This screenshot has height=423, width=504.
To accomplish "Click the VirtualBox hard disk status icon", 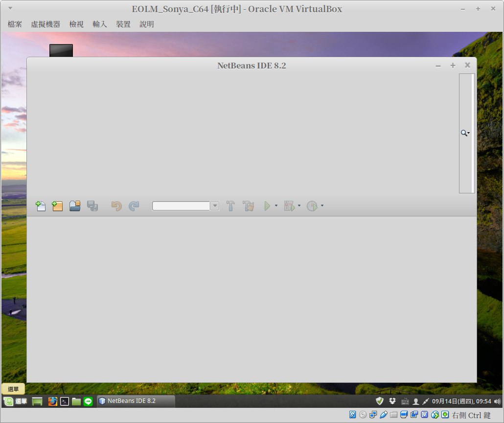I will (x=353, y=415).
